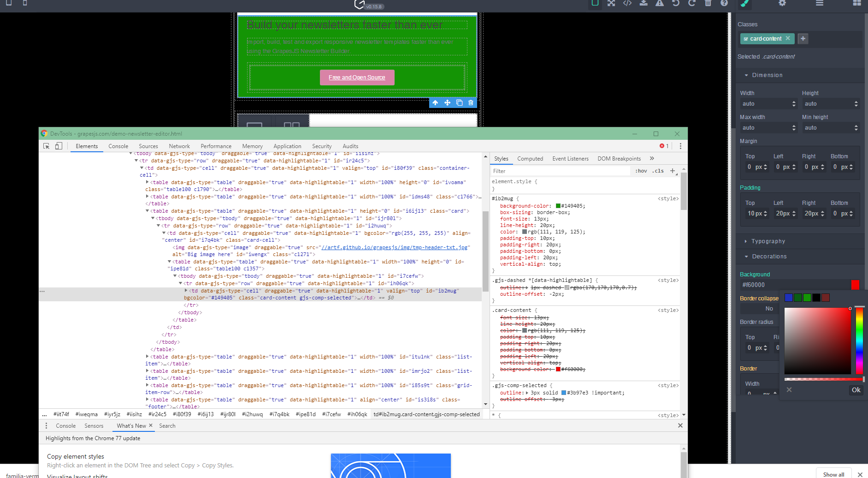Delete selected component on canvas toolbar
This screenshot has width=868, height=478.
pos(471,102)
